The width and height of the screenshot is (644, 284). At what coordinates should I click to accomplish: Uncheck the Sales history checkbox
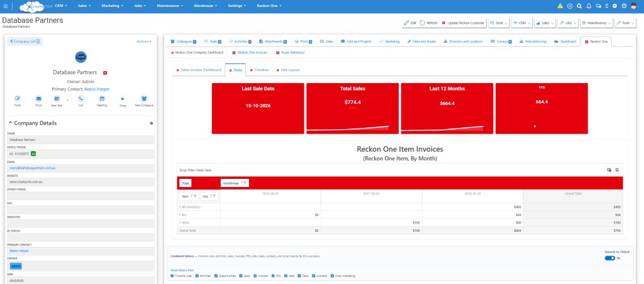coord(241,276)
